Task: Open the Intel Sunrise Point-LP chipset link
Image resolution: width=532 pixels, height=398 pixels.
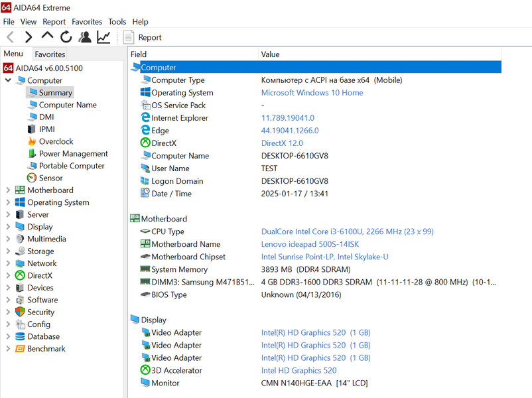Action: coord(324,257)
